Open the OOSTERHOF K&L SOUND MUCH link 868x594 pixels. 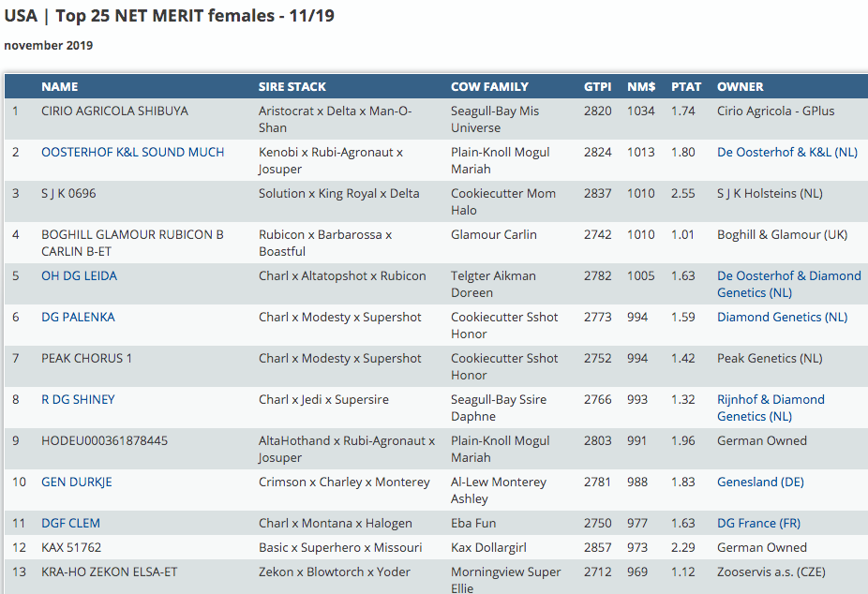click(132, 152)
